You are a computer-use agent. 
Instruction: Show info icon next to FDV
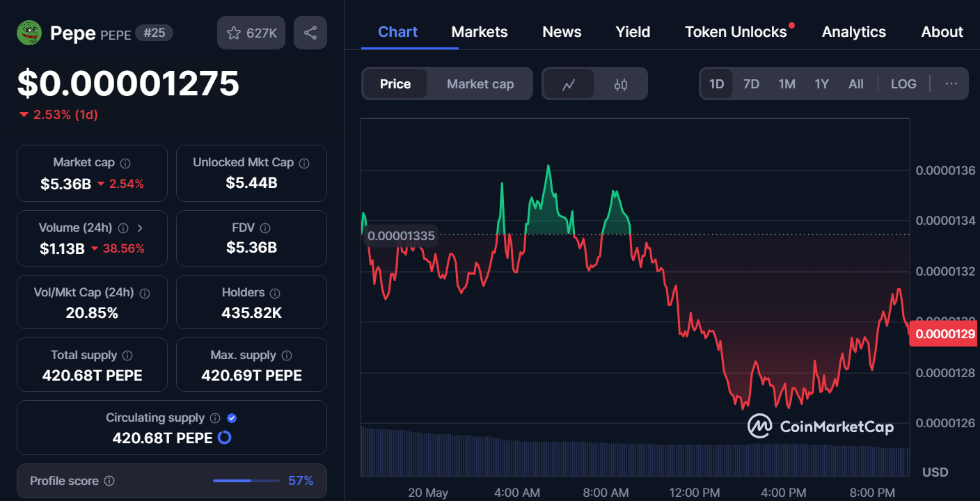(x=265, y=228)
